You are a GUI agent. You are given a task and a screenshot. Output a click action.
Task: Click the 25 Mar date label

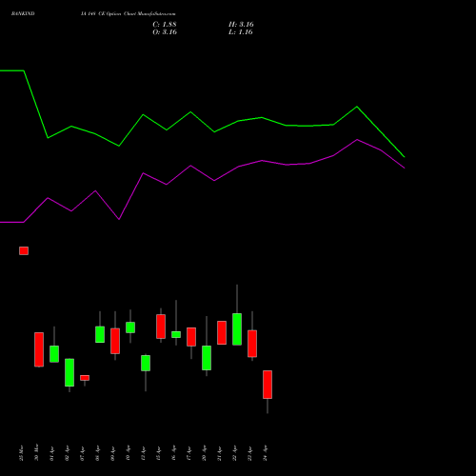pos(21,453)
